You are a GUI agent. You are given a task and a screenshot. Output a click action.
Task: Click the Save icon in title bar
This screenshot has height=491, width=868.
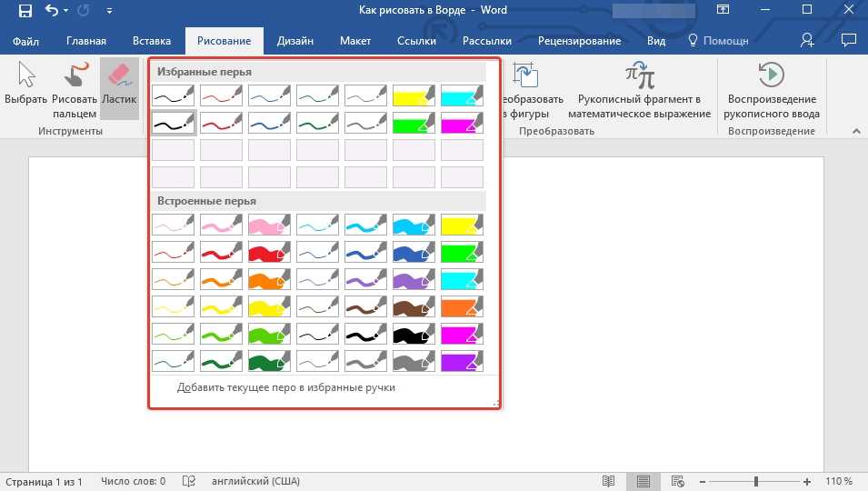click(25, 11)
